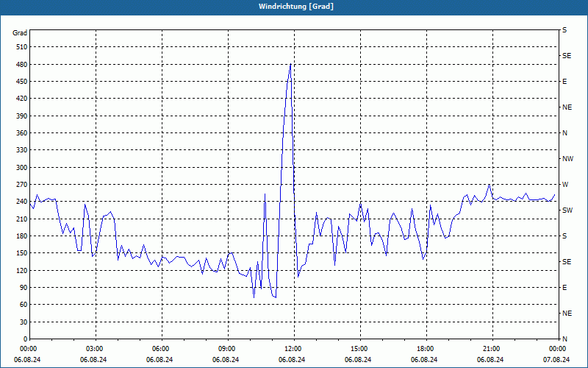
Task: Click the y-axis value 480
Action: [x=22, y=64]
